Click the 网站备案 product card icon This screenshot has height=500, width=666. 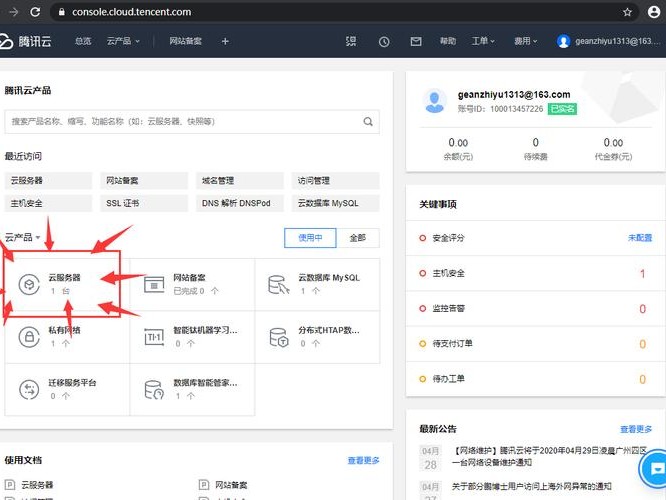pos(154,284)
